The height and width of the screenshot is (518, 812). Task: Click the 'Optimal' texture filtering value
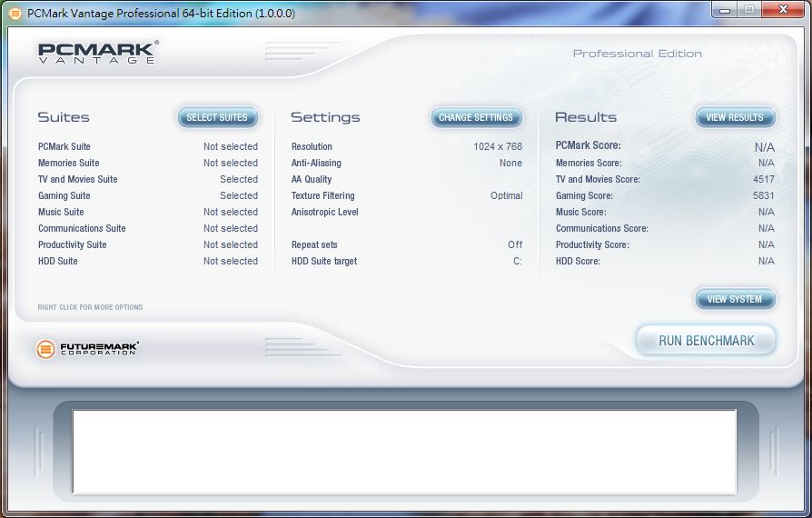click(507, 195)
